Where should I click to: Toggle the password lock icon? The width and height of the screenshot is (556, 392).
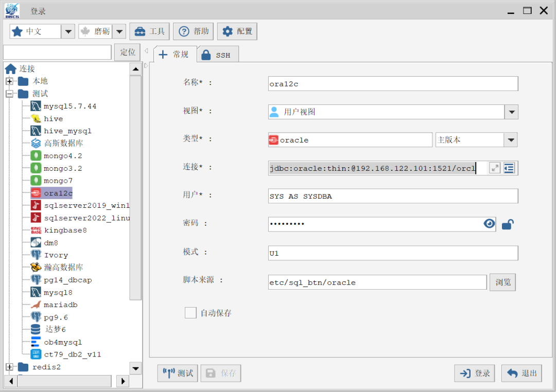click(508, 224)
